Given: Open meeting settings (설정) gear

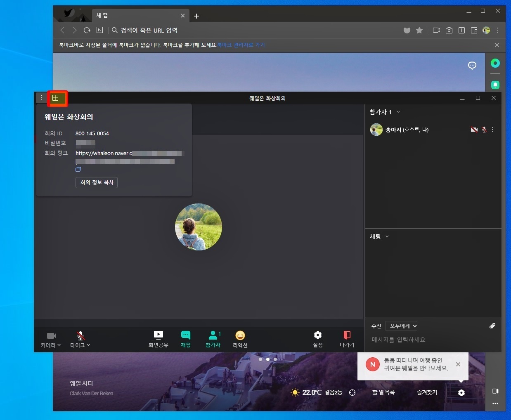Looking at the screenshot, I should tap(318, 339).
